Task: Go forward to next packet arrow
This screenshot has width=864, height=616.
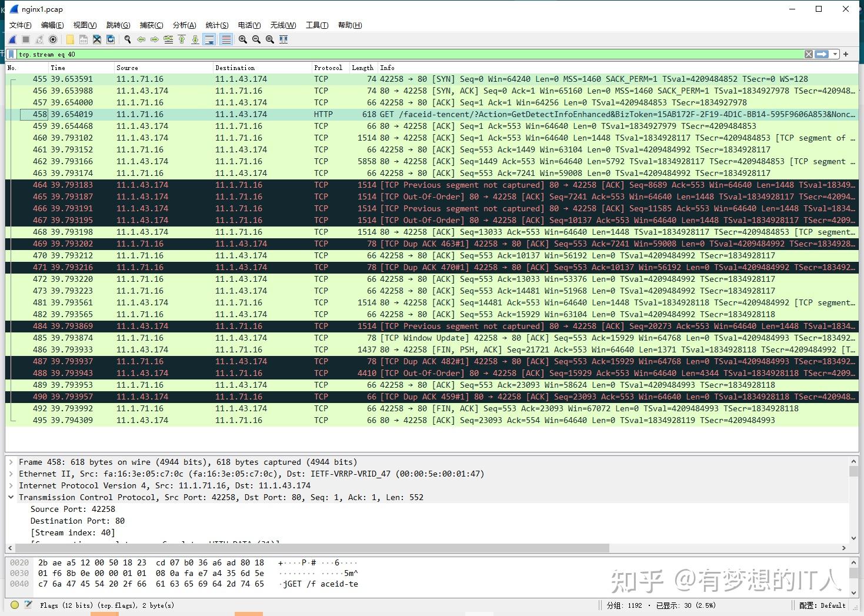Action: [155, 39]
